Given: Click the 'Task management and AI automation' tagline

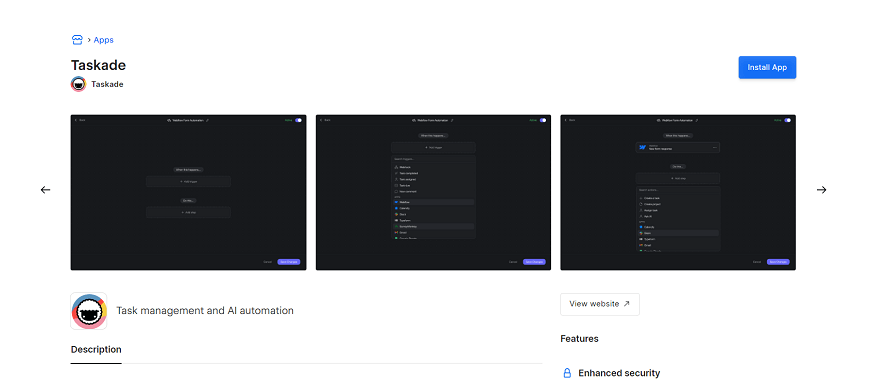Looking at the screenshot, I should tap(205, 311).
